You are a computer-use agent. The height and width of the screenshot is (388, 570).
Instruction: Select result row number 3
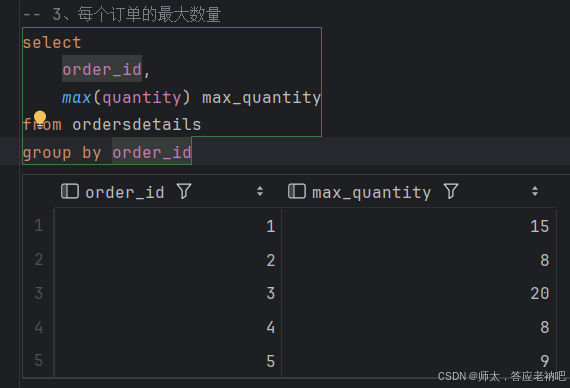39,293
